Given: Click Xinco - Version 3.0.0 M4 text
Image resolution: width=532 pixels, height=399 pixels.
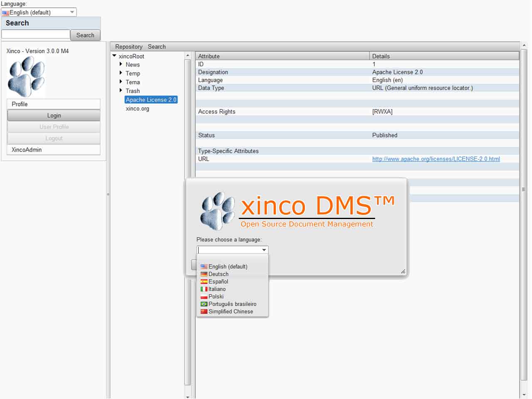Looking at the screenshot, I should click(37, 51).
